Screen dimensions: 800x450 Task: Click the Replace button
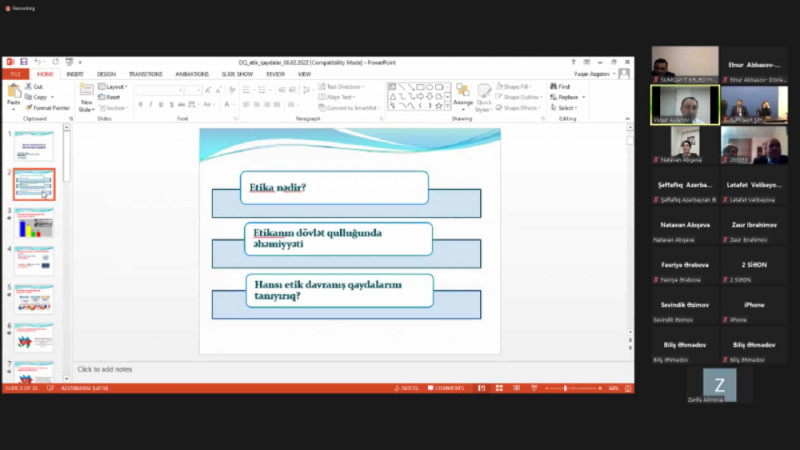click(567, 97)
